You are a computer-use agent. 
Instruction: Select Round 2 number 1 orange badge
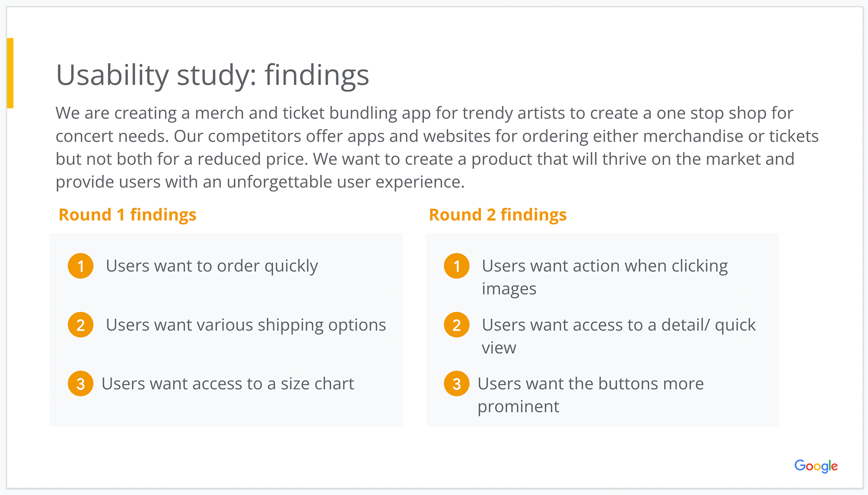coord(457,266)
